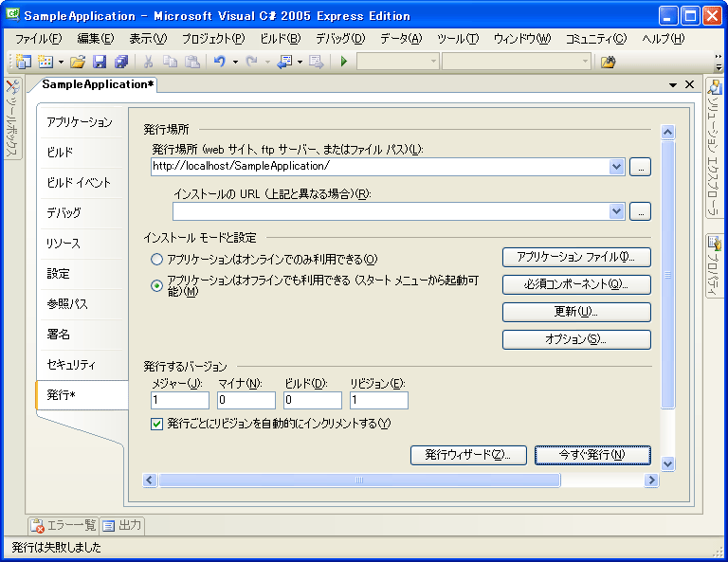728x562 pixels.
Task: Open the Output bottom tab
Action: coord(121,525)
